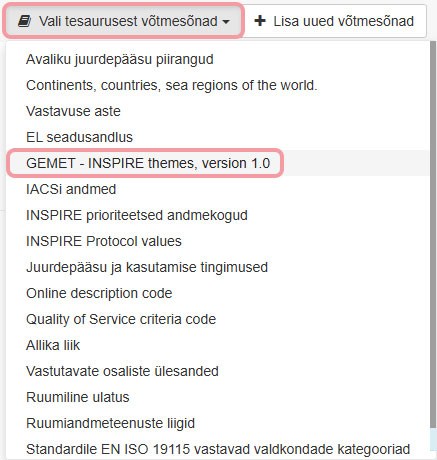Select 'Online description code' thesaurus
Viewport: 437px width, 460px height.
(99, 293)
